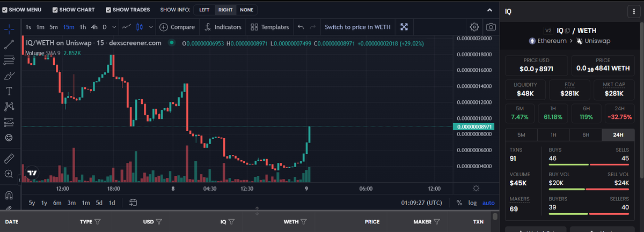This screenshot has height=232, width=644.
Task: Open the three-dot options menu for IQ
Action: [634, 11]
